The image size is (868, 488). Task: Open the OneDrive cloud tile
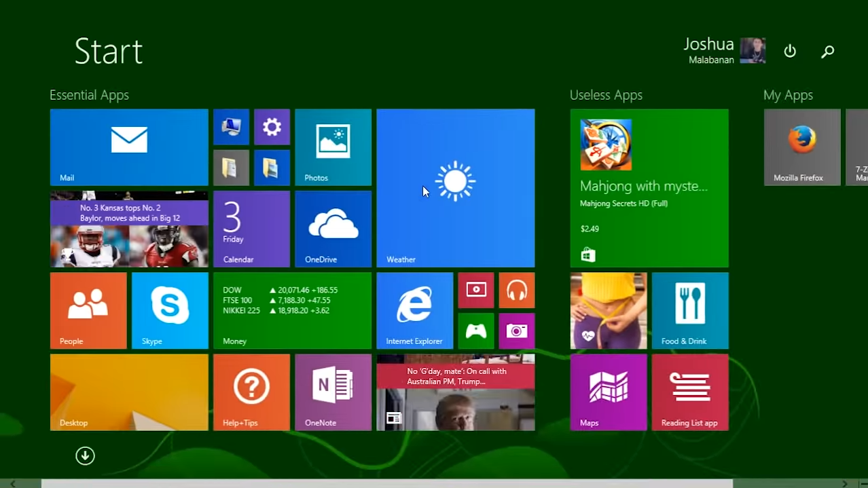[x=333, y=229]
